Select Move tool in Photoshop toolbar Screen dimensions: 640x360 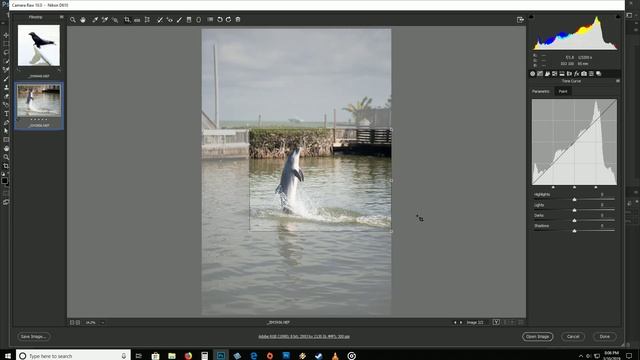point(6,35)
